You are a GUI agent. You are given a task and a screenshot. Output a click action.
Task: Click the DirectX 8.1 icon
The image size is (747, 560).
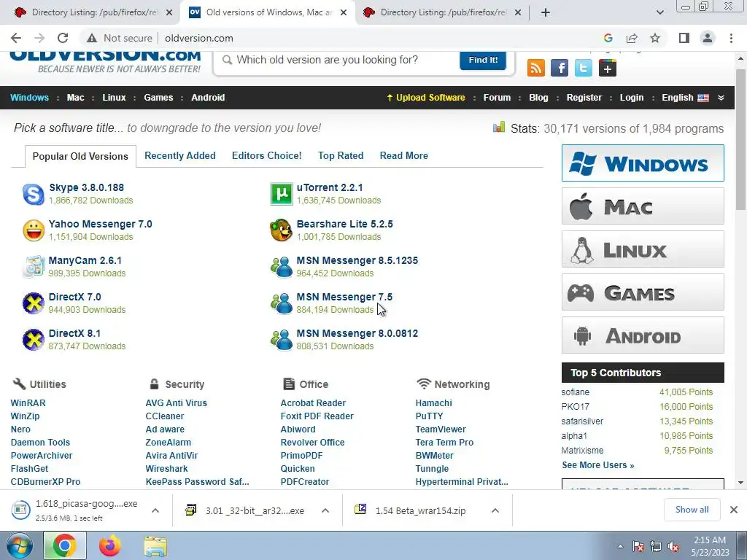tap(34, 340)
